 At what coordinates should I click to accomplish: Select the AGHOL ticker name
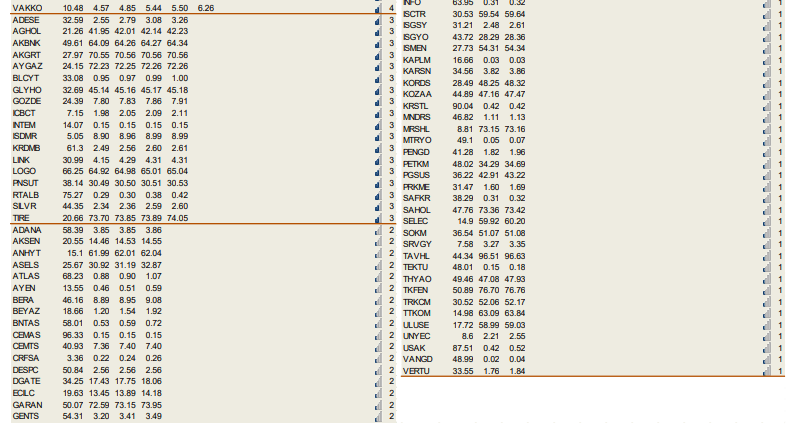(x=27, y=31)
